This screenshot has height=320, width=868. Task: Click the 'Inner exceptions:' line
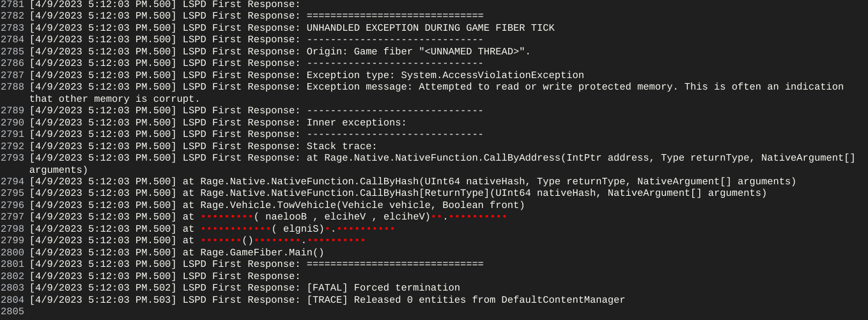click(356, 122)
